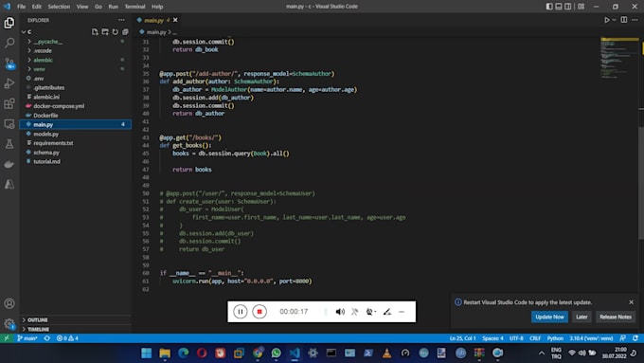644x363 pixels.
Task: Click Later on update notification
Action: click(581, 317)
